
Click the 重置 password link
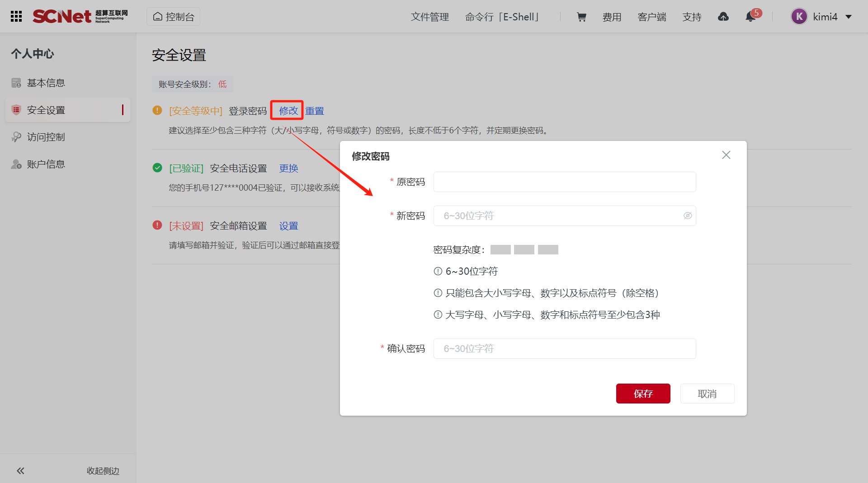[314, 111]
